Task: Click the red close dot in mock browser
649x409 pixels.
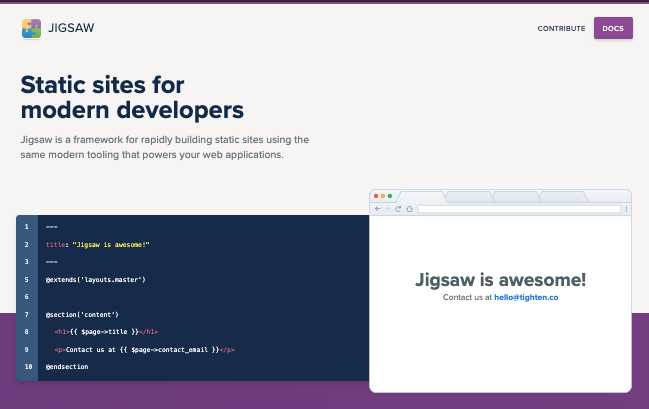Action: click(376, 196)
